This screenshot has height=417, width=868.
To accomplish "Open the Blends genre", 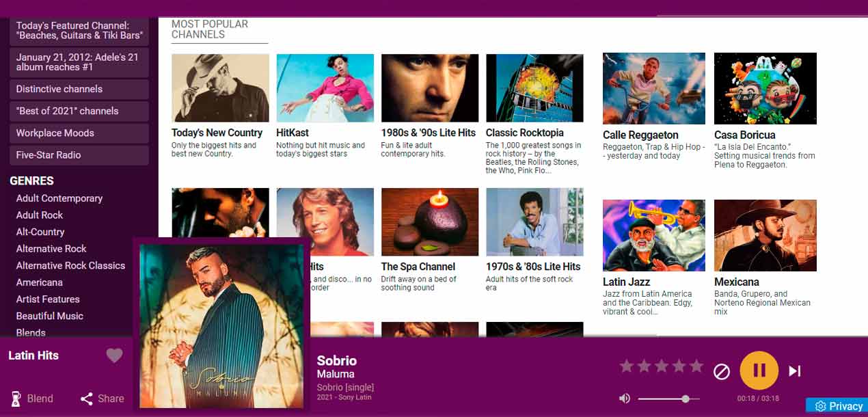I will click(x=31, y=332).
